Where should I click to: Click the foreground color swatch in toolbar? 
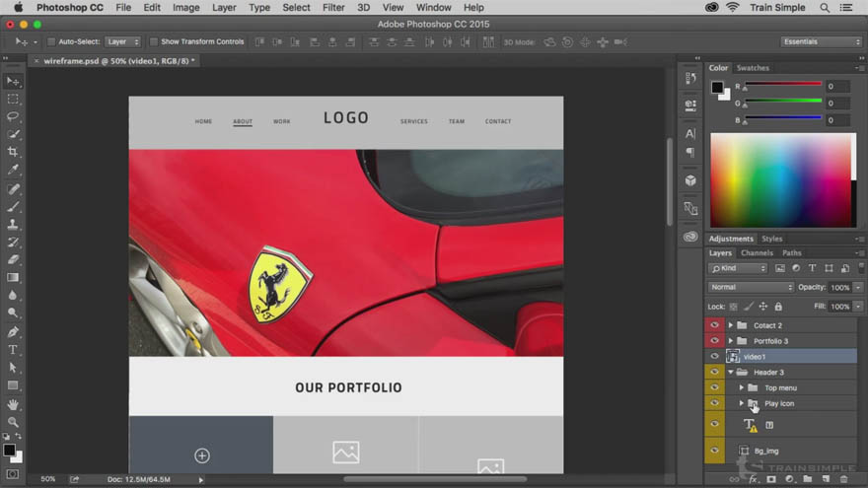pos(9,451)
